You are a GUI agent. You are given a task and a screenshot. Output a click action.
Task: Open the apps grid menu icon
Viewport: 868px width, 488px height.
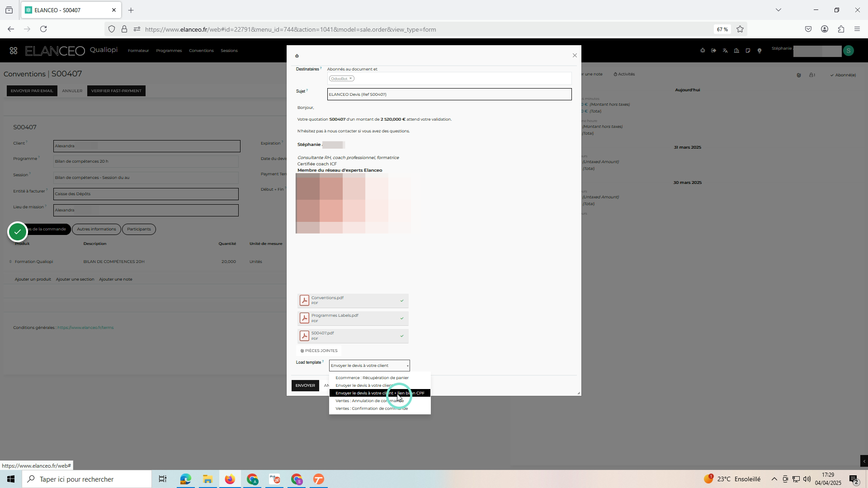(x=14, y=51)
